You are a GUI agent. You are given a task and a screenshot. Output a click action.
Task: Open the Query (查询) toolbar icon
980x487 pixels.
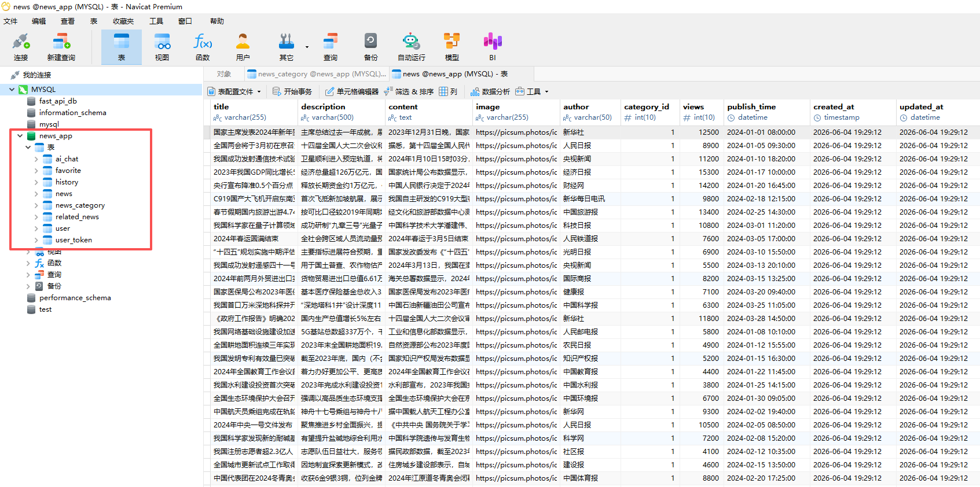tap(331, 47)
